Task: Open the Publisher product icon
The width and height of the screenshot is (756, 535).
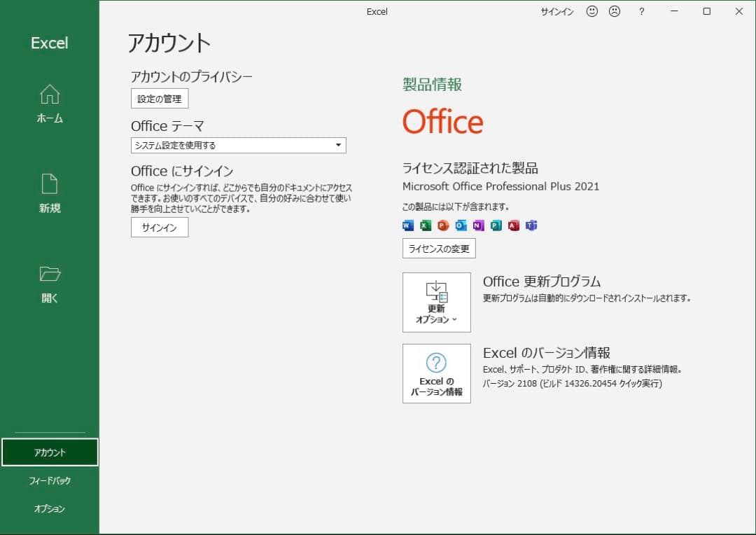Action: [496, 225]
